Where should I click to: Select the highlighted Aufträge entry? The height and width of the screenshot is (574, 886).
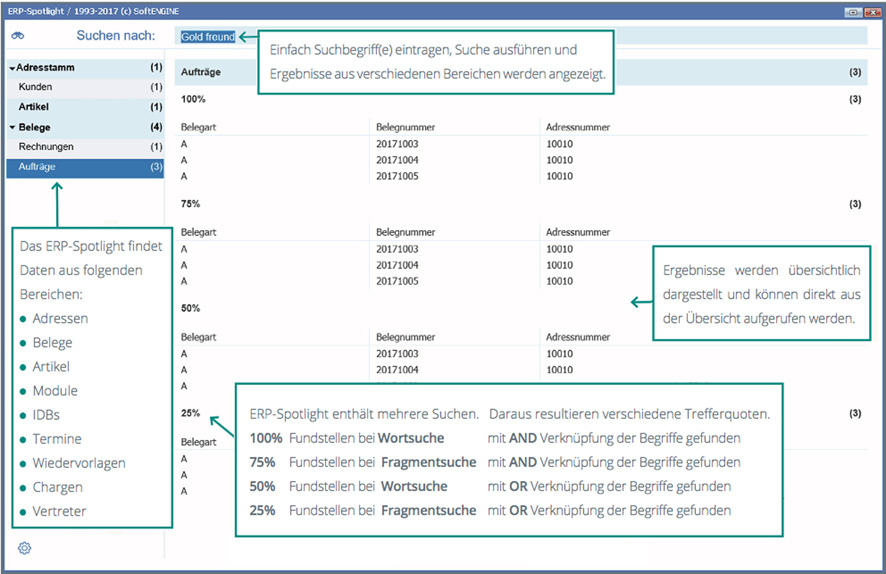click(37, 167)
